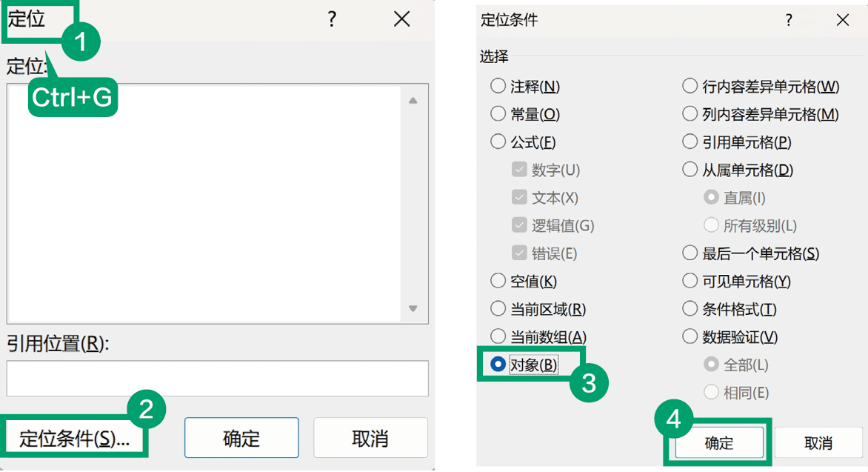Screen dimensions: 868x472
Task: Select 数据验证(V) radio option
Action: (690, 337)
